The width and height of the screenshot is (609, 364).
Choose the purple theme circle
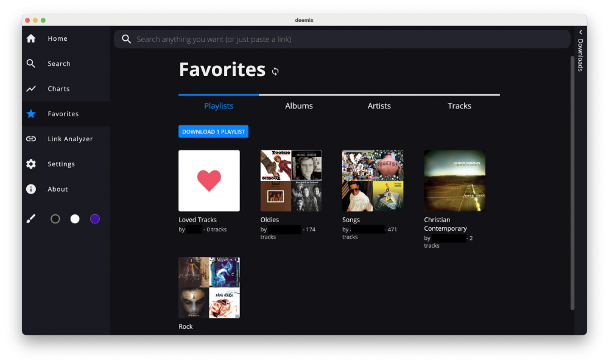point(95,219)
